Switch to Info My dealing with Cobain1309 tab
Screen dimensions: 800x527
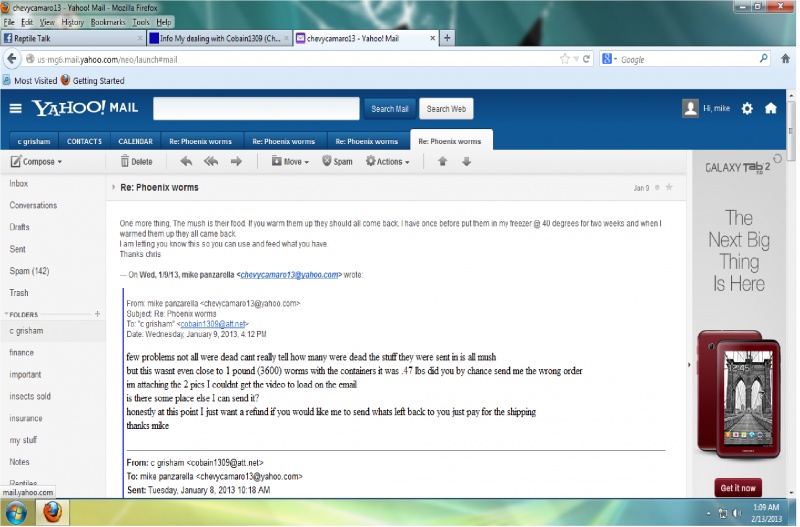pos(220,38)
